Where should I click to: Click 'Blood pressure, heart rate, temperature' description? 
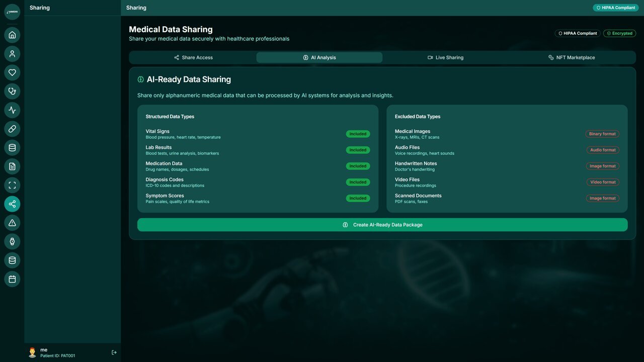183,137
